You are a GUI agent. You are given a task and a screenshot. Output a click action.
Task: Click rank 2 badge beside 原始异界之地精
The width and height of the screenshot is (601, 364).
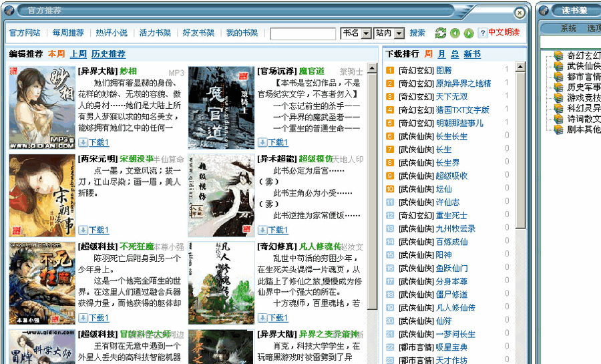pos(390,83)
